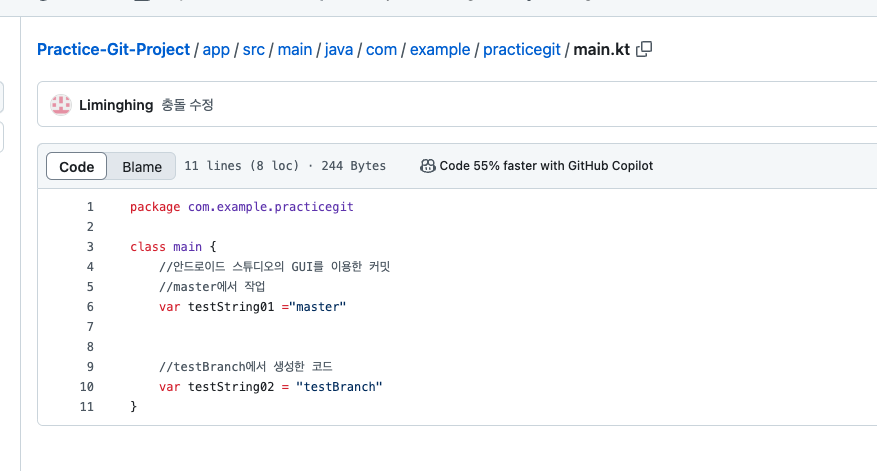This screenshot has height=471, width=877.
Task: Switch to the Blame view
Action: point(142,167)
